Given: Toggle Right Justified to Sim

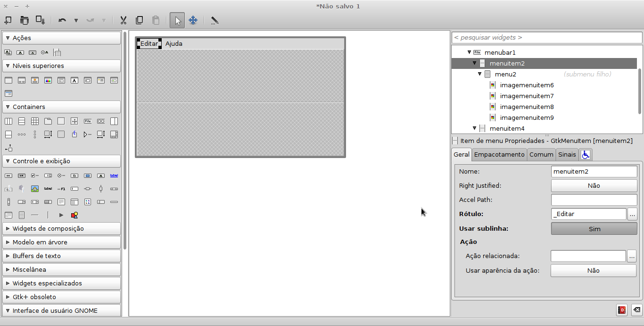Looking at the screenshot, I should tap(594, 185).
